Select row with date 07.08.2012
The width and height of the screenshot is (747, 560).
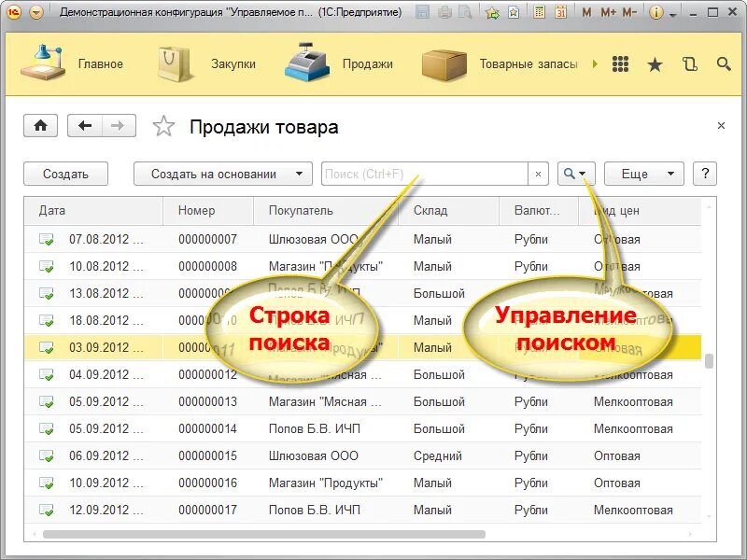point(363,239)
